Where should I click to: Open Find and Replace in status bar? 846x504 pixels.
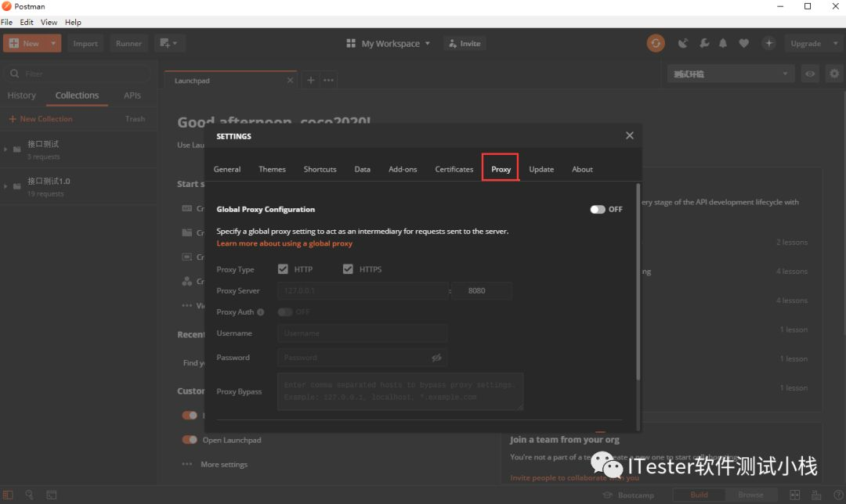click(x=29, y=495)
